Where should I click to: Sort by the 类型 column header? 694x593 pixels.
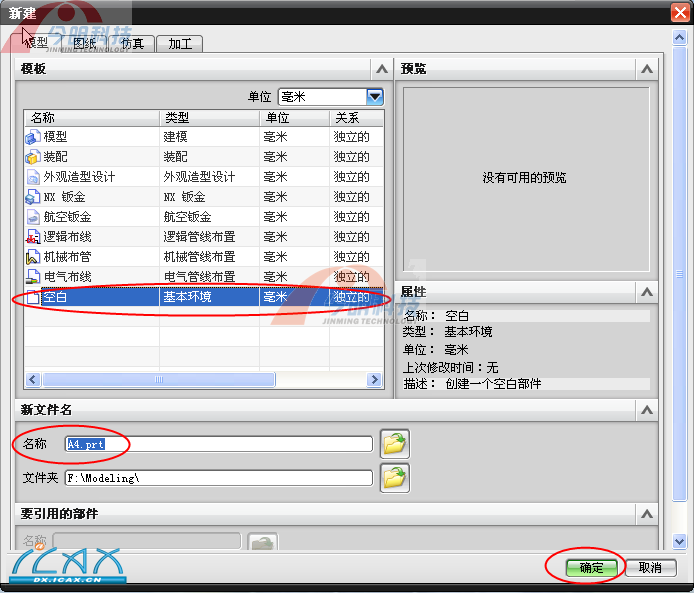coord(209,118)
